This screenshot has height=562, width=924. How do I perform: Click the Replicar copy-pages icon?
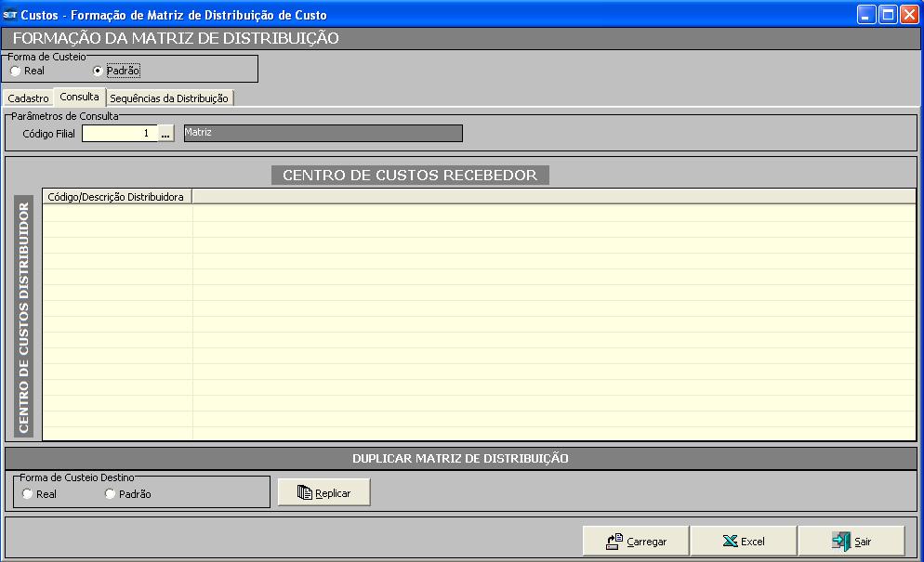point(304,493)
